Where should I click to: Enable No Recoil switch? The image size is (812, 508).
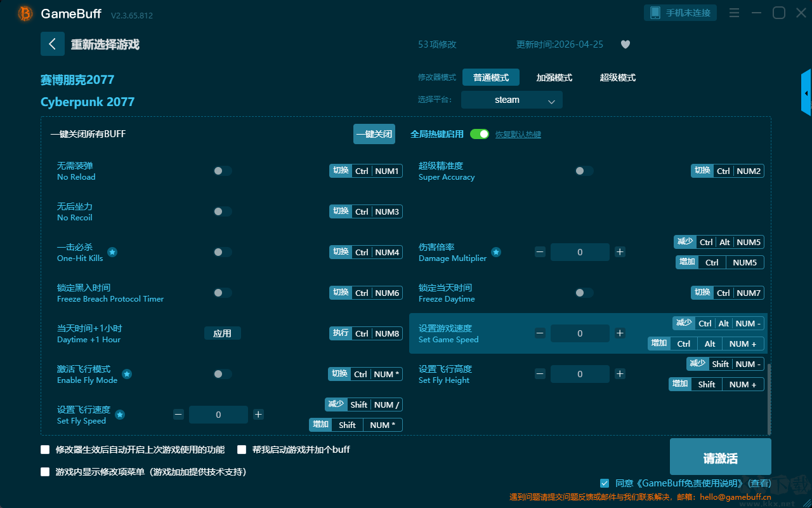(223, 211)
